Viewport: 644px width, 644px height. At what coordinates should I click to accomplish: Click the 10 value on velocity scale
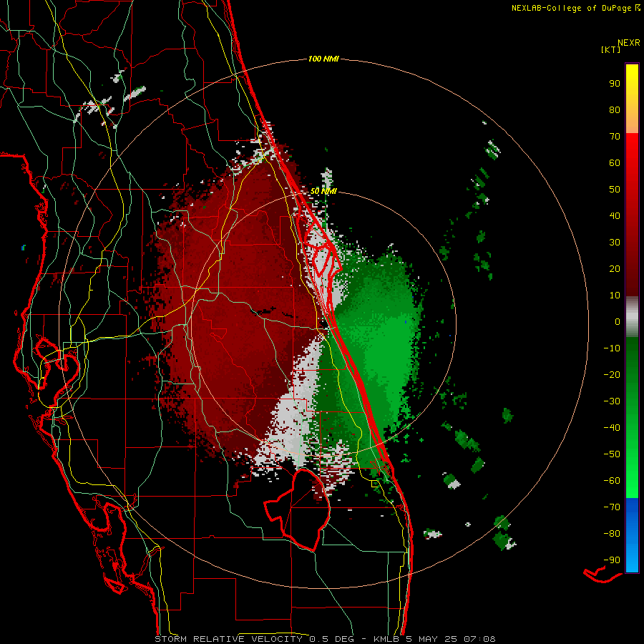tap(615, 296)
